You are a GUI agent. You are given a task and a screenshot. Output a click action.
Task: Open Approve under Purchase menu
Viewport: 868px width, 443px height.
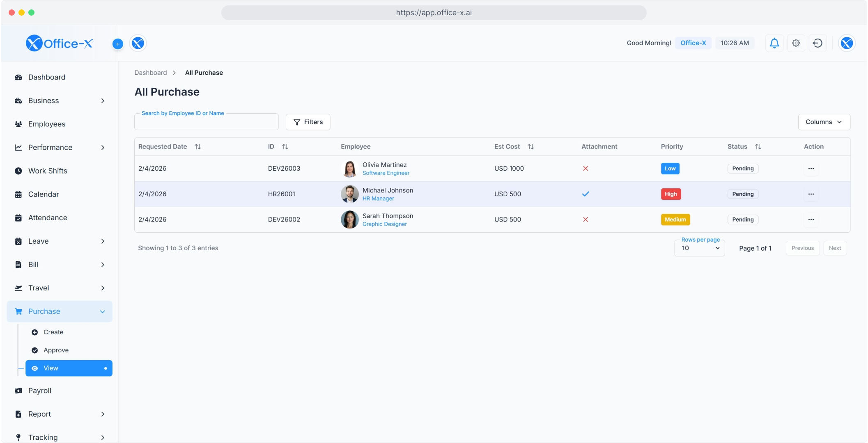[56, 350]
